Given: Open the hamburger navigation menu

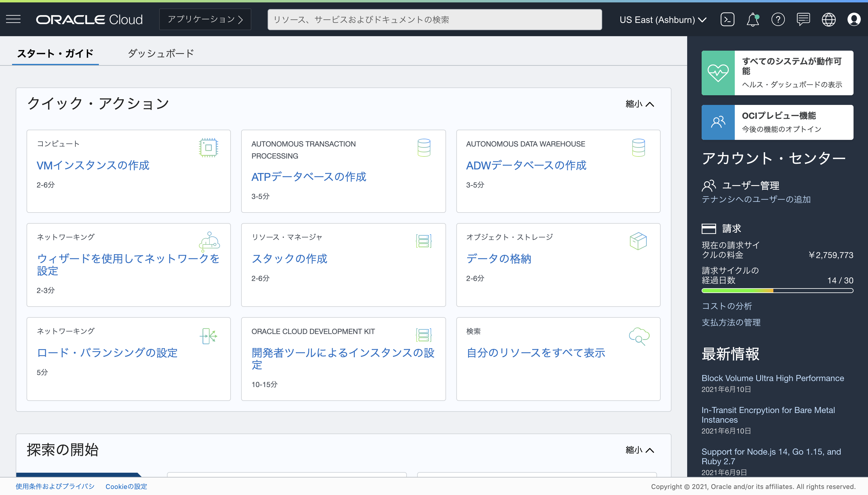Looking at the screenshot, I should [14, 19].
